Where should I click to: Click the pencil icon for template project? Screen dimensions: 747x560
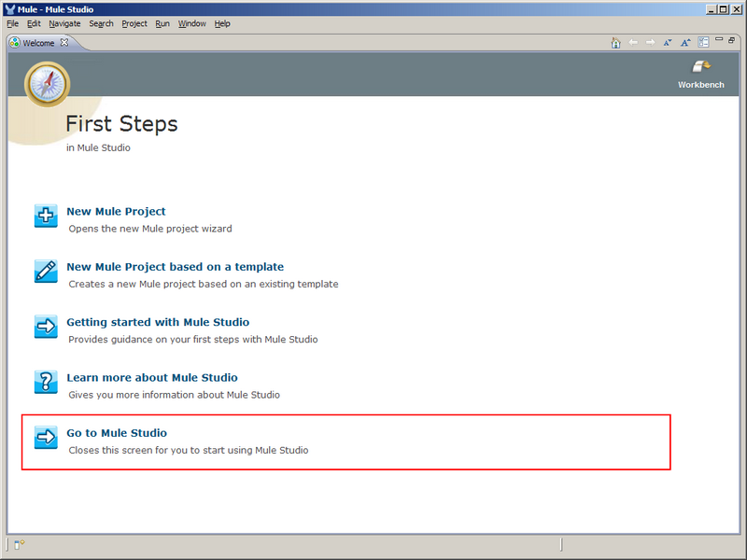[x=46, y=271]
